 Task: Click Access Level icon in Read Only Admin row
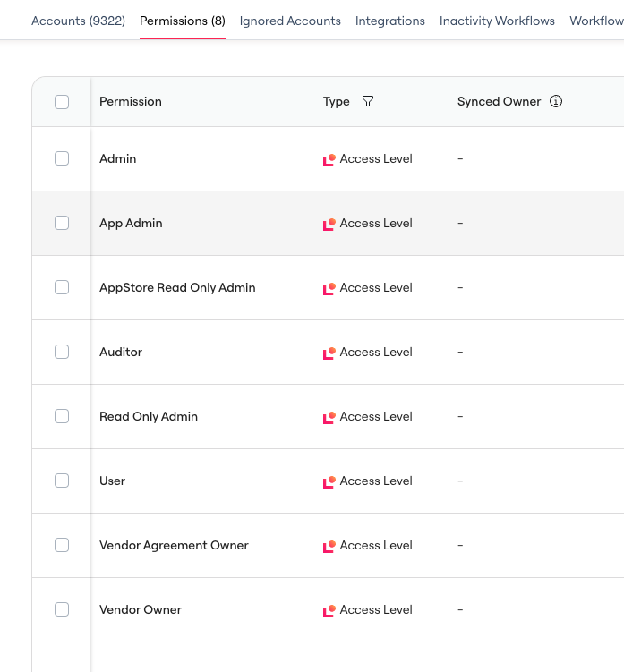pos(329,418)
